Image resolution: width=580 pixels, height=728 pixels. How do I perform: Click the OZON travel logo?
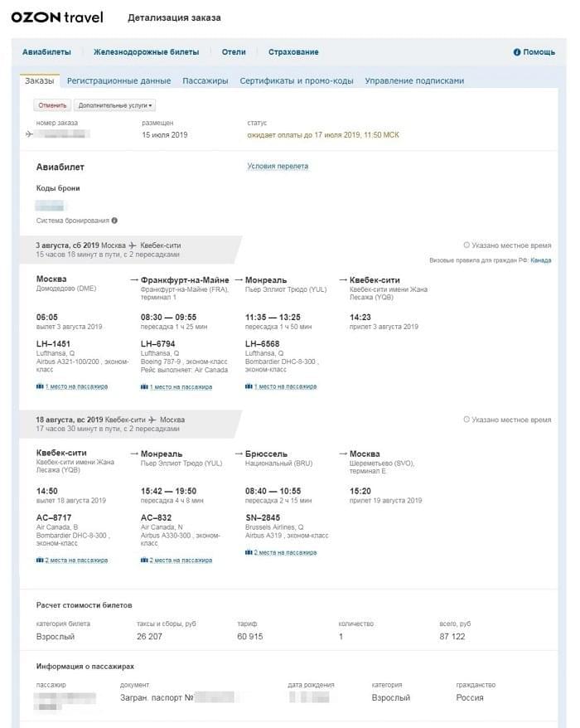62,17
